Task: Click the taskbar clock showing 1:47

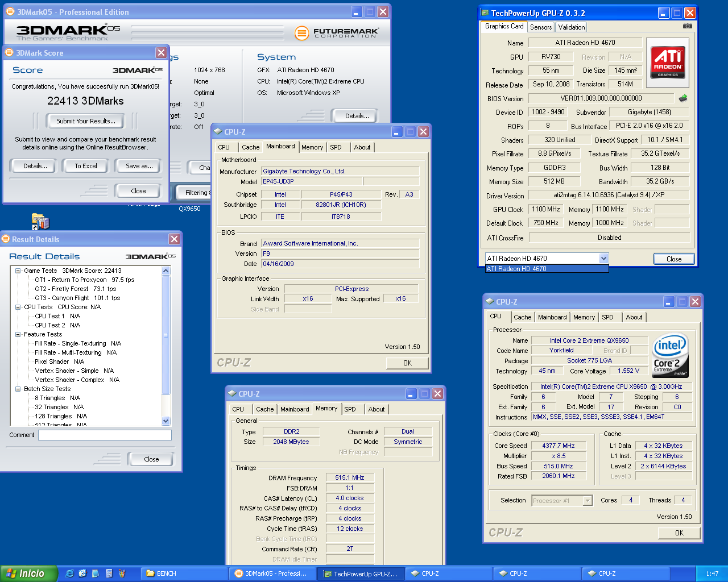Action: [x=712, y=573]
